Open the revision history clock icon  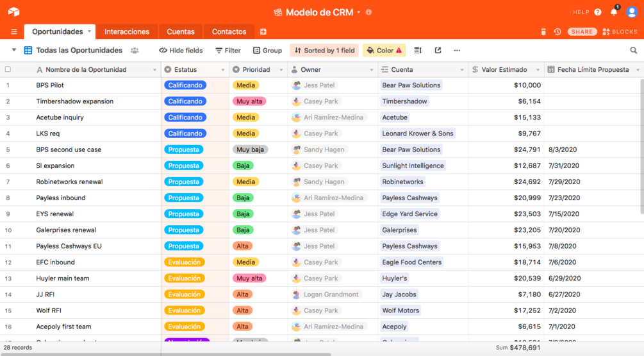point(557,31)
